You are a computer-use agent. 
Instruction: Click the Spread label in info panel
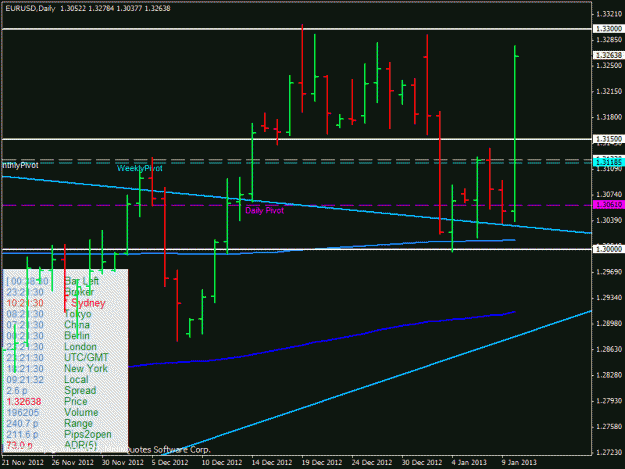(x=80, y=391)
